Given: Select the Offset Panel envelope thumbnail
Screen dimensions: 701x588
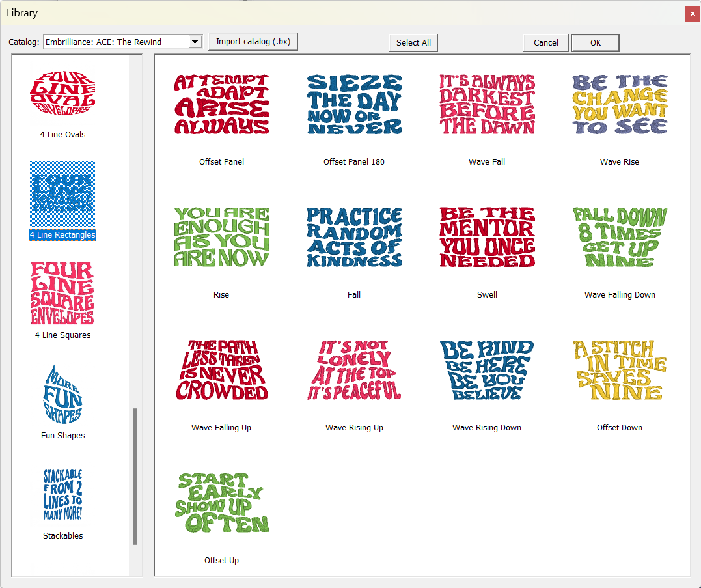Looking at the screenshot, I should click(x=221, y=105).
